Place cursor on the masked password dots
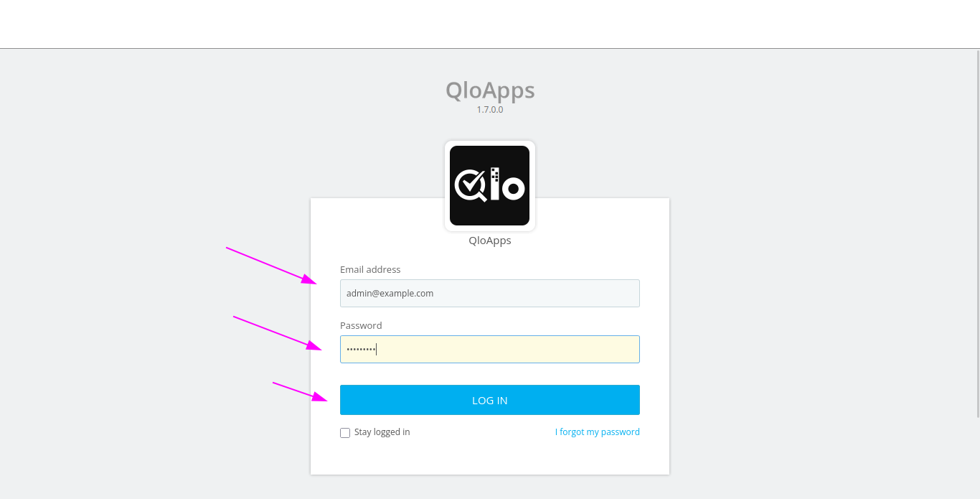 pos(361,349)
